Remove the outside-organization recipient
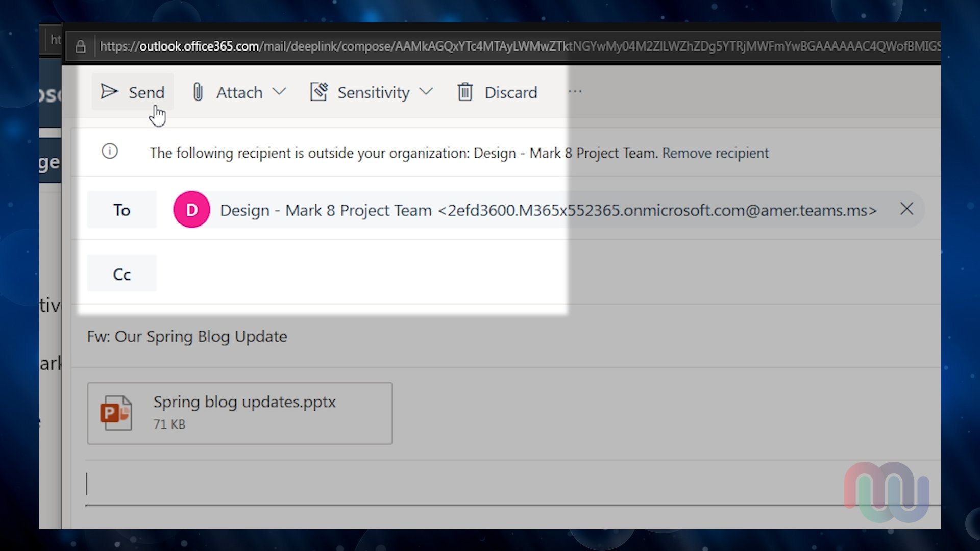The width and height of the screenshot is (980, 551). [x=715, y=153]
